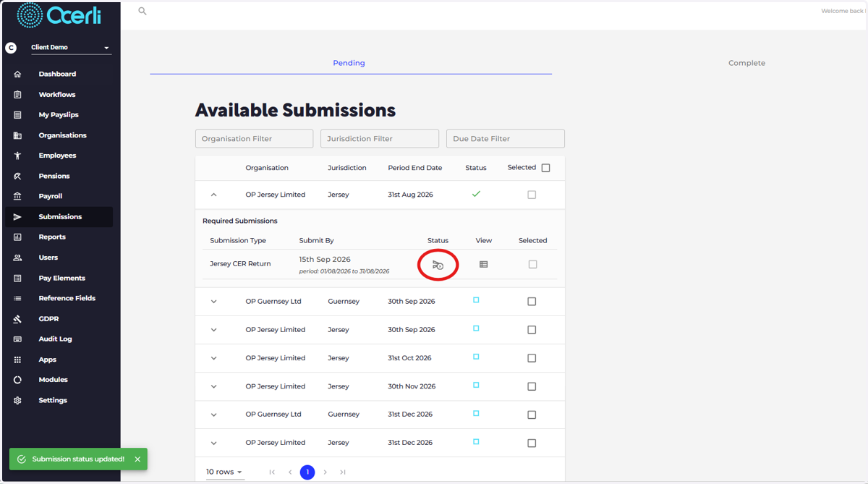Tick the Jersey CER Return Selected checkbox
Screen dimensions: 868x484
coord(533,265)
